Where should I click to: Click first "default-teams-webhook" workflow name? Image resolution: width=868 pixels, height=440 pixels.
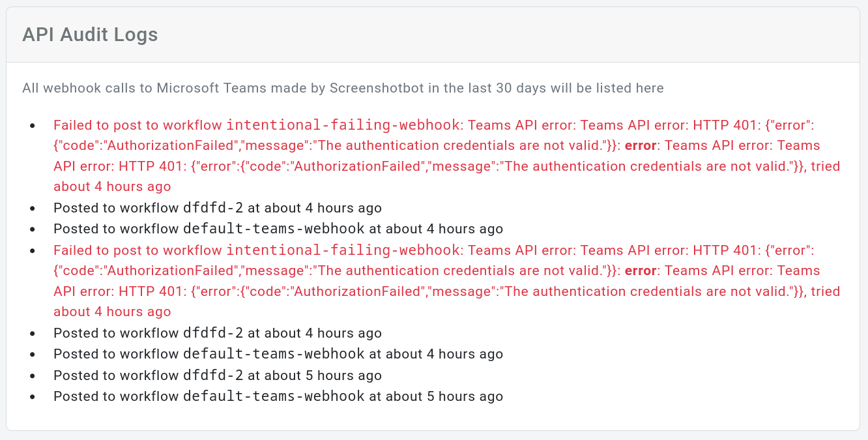[274, 229]
